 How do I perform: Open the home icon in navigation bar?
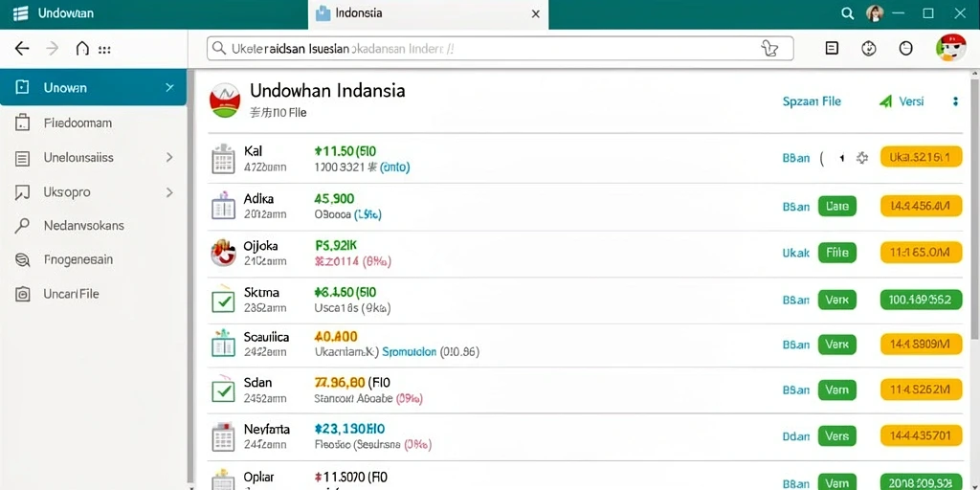(x=82, y=49)
